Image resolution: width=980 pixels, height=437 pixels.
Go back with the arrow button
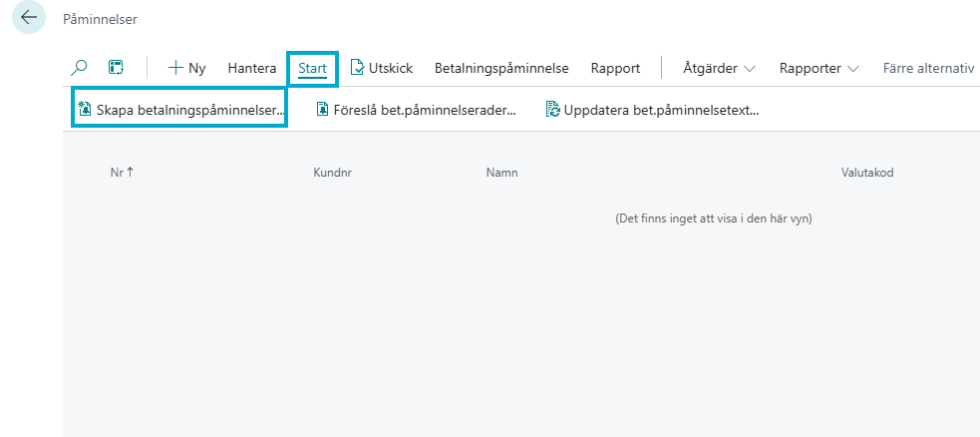29,17
